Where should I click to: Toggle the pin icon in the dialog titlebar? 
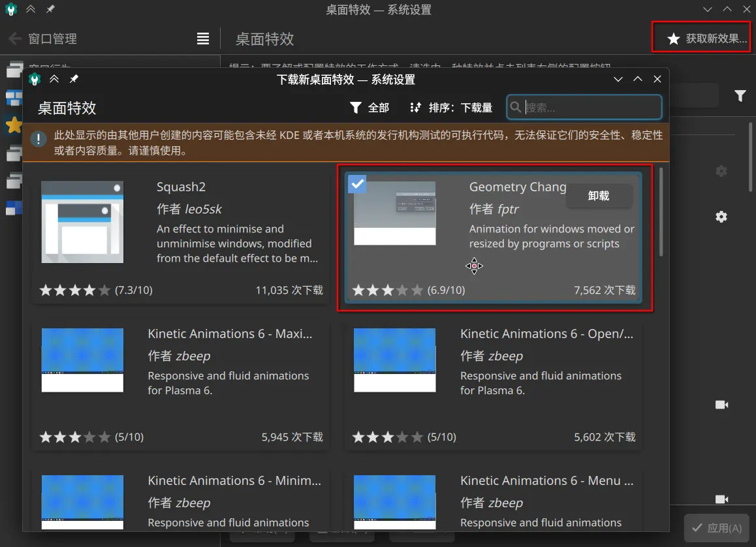click(74, 79)
